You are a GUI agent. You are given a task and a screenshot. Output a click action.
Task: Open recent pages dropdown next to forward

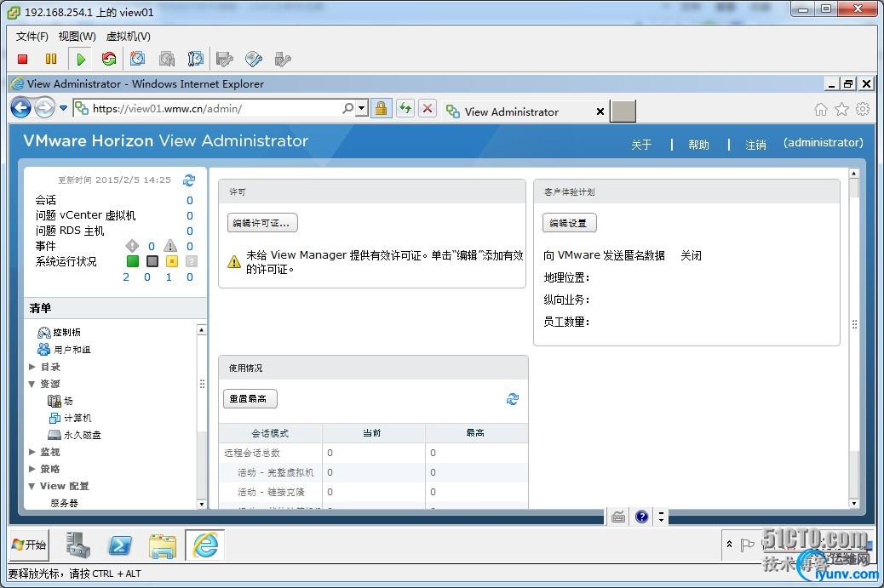click(x=63, y=108)
